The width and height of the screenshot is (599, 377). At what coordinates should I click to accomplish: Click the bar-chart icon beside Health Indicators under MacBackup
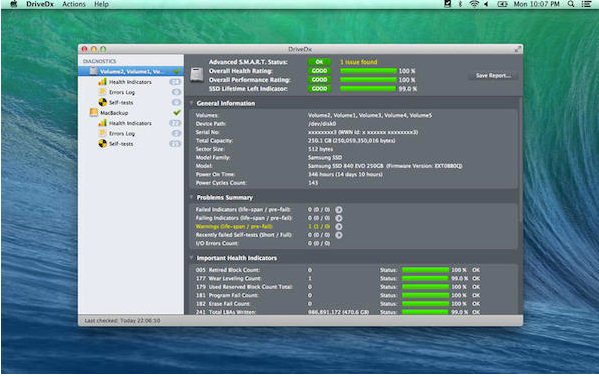(x=102, y=123)
